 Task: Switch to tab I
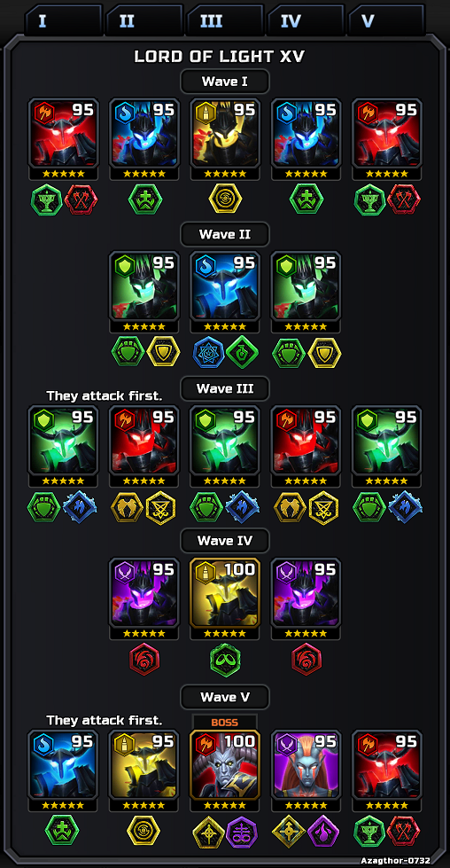[64, 21]
